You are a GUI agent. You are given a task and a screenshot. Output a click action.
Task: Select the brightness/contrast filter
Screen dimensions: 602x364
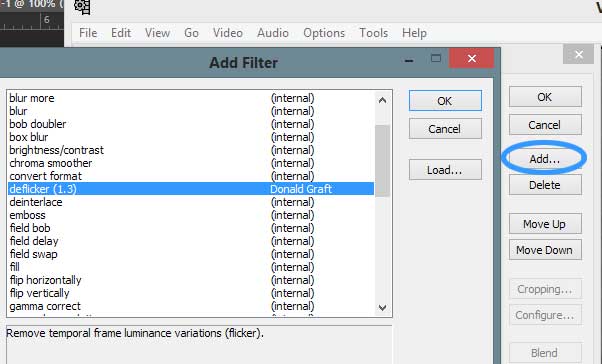191,150
